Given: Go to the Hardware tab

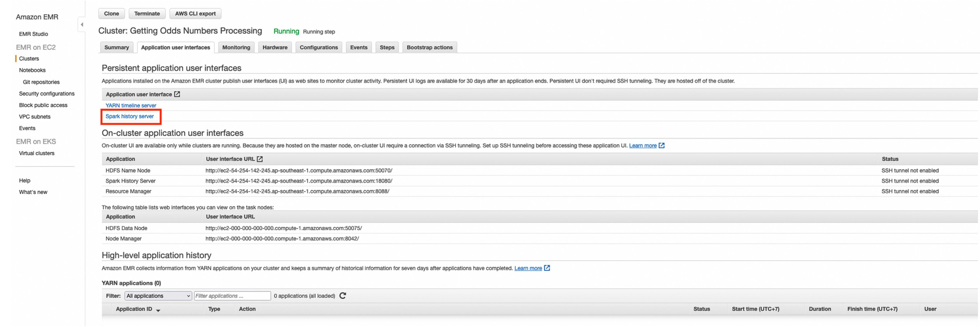Looking at the screenshot, I should 275,48.
